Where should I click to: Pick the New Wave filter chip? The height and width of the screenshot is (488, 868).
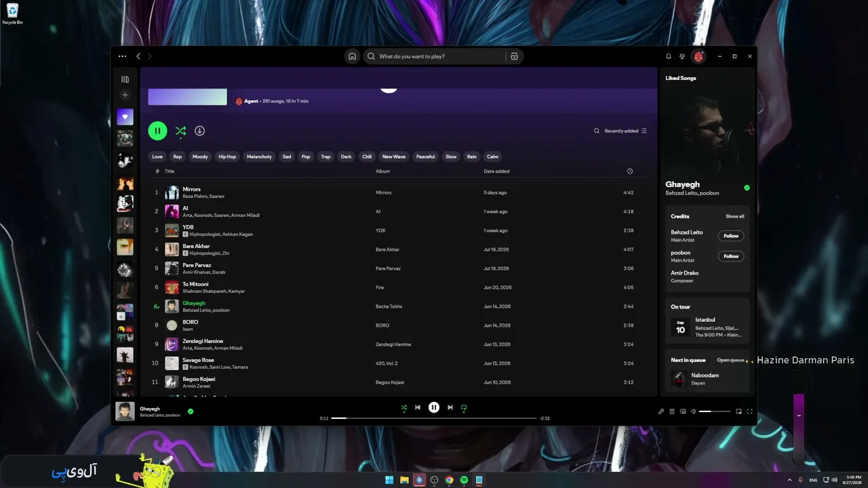(x=394, y=157)
